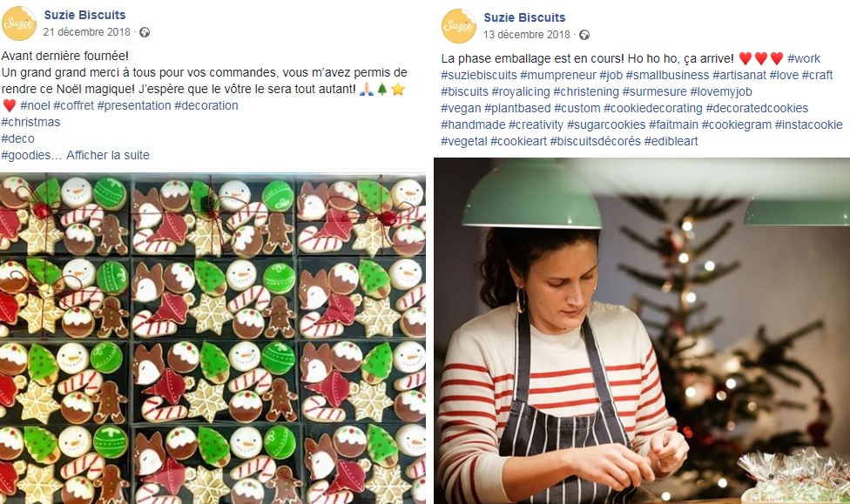The height and width of the screenshot is (504, 850).
Task: Follow the #cookiedecorating hashtag
Action: tap(652, 109)
